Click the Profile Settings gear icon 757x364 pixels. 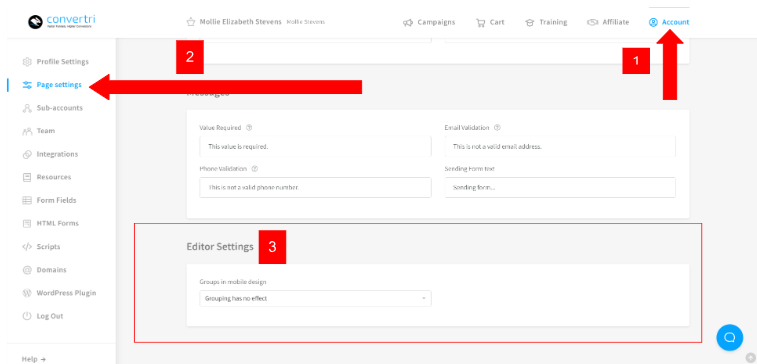pos(27,62)
